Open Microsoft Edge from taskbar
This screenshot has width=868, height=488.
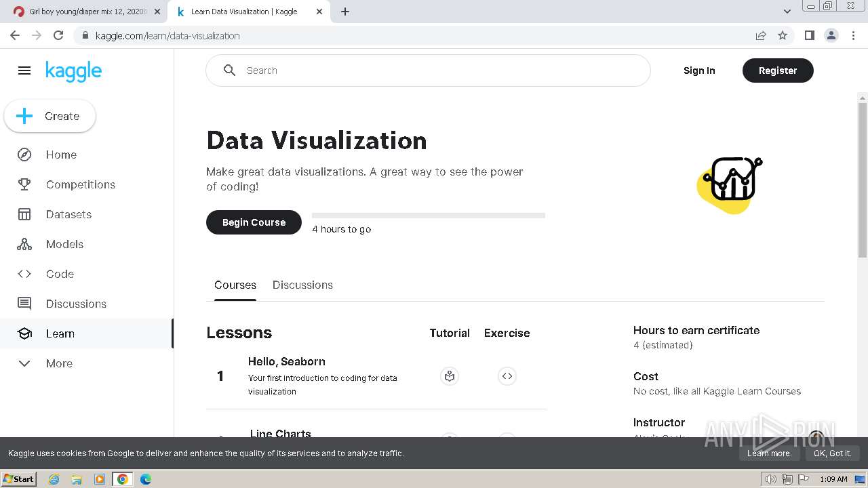(x=146, y=479)
